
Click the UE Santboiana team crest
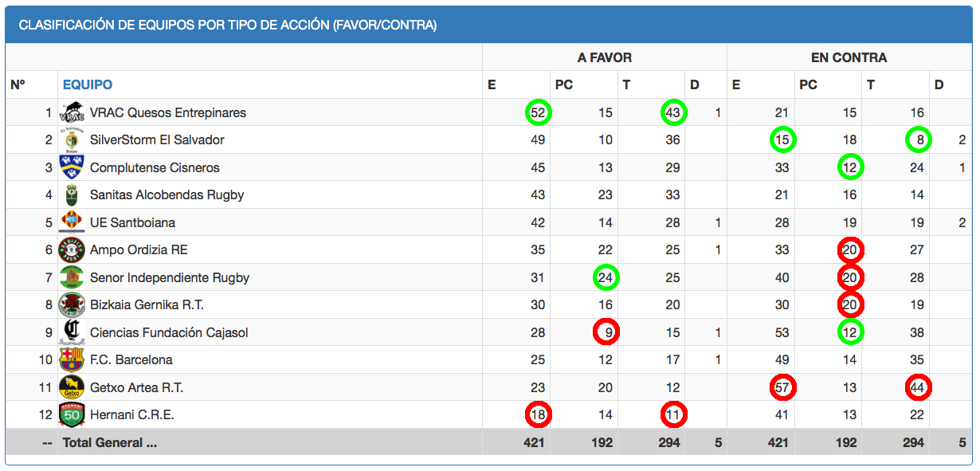coord(72,222)
